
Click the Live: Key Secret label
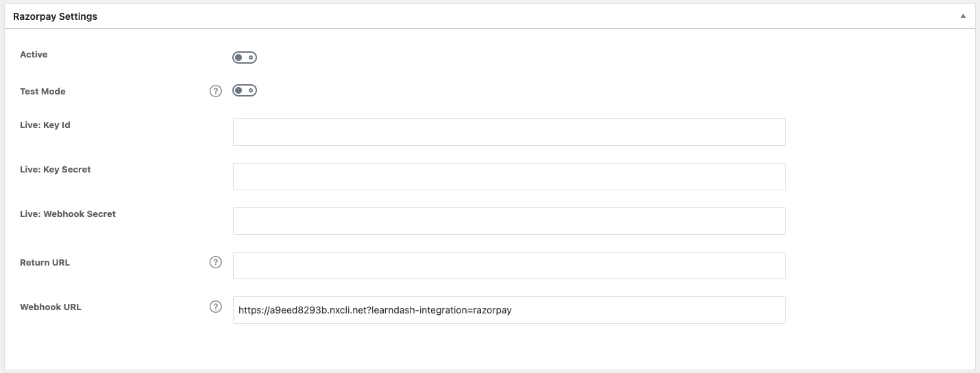click(x=56, y=170)
